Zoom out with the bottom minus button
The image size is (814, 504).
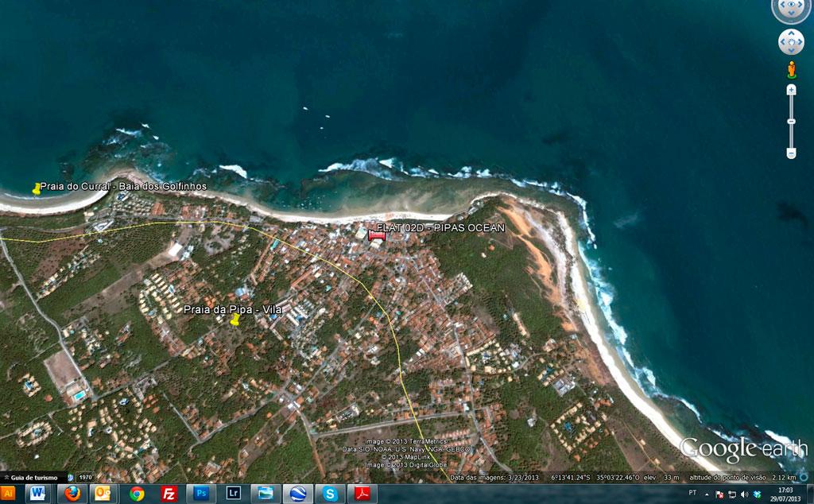[791, 153]
